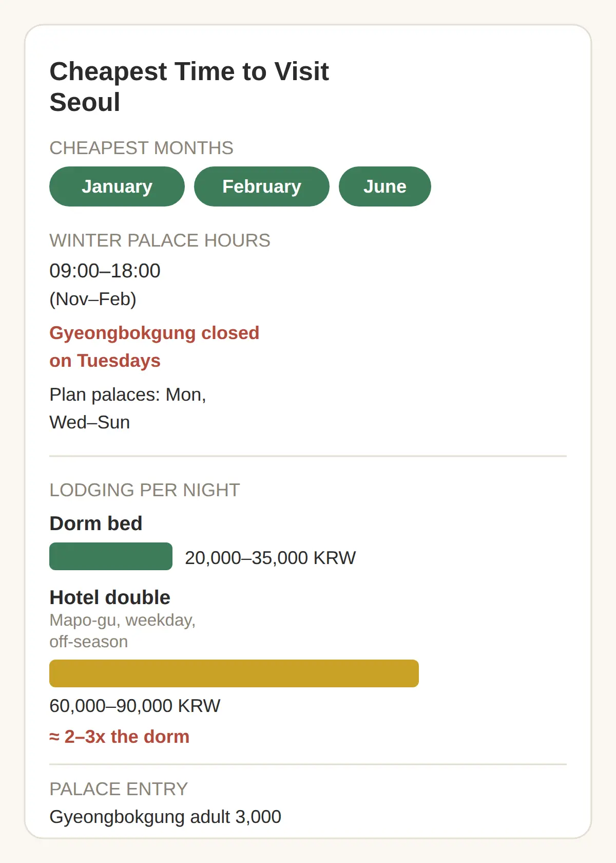The image size is (616, 863).
Task: Click the 60,000–90,000 KRW price text
Action: tap(134, 706)
